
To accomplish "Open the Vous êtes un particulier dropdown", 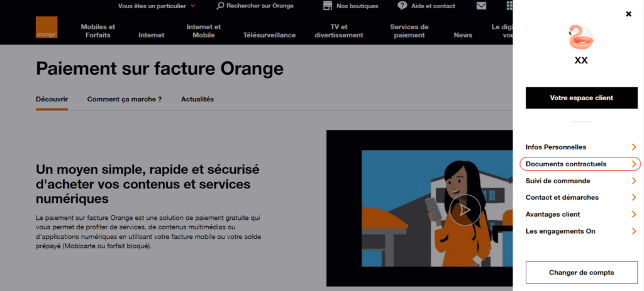I will pos(157,6).
